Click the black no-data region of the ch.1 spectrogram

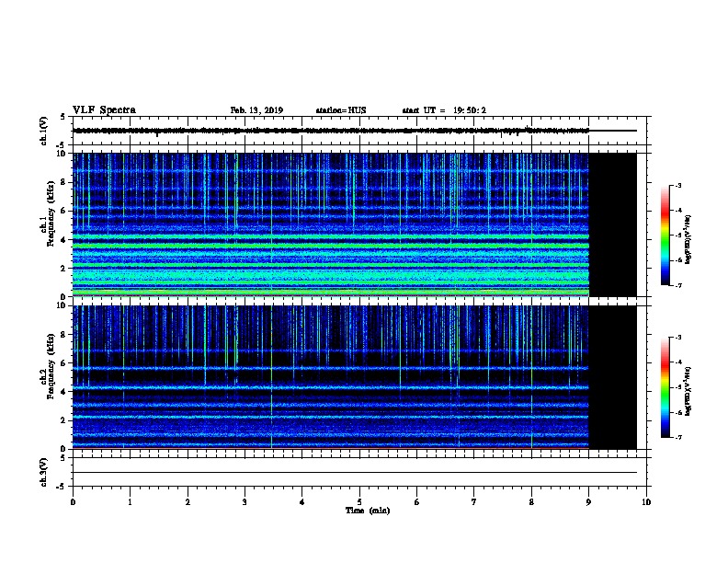[612, 224]
